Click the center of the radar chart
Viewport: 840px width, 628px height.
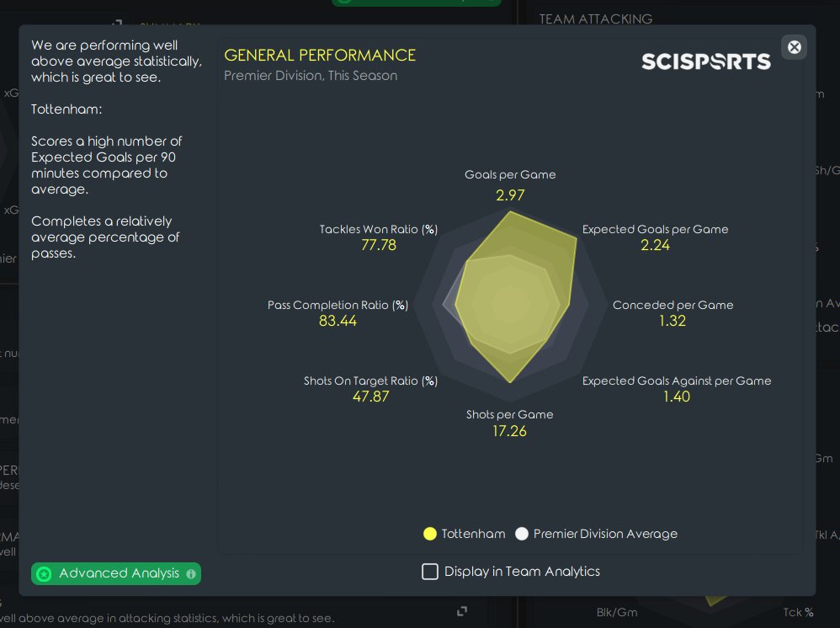510,303
